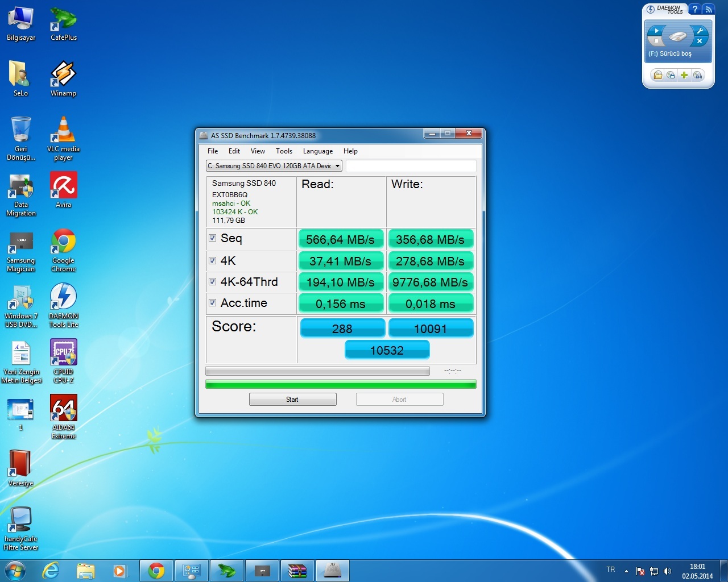Open the Help menu

[x=350, y=151]
